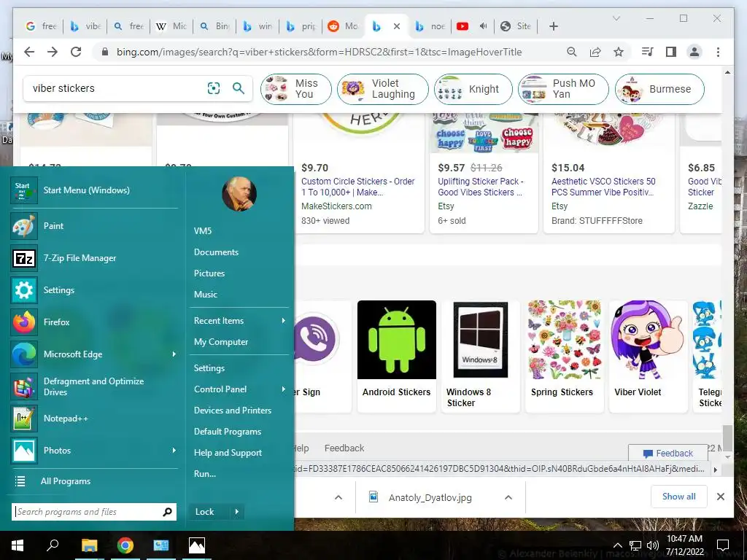The image size is (747, 560).
Task: Switch to Chrome on the taskbar
Action: pos(125,545)
